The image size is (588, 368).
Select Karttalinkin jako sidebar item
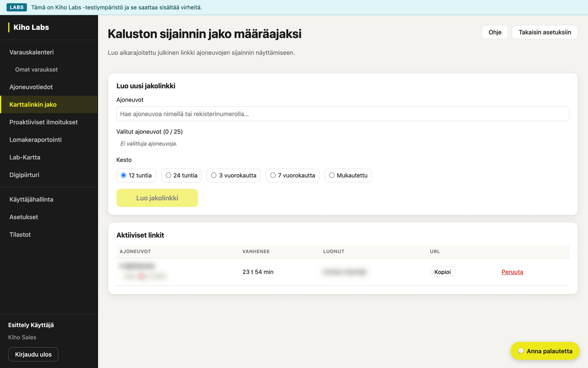pos(49,105)
